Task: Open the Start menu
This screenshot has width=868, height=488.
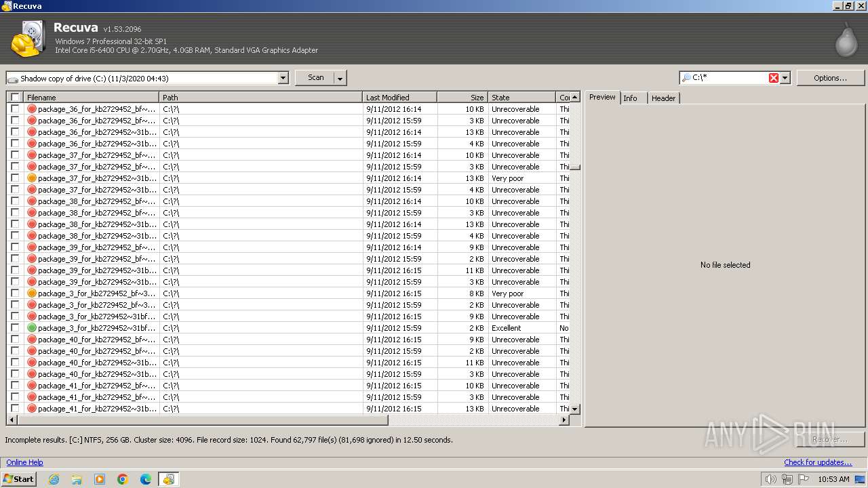Action: (18, 479)
